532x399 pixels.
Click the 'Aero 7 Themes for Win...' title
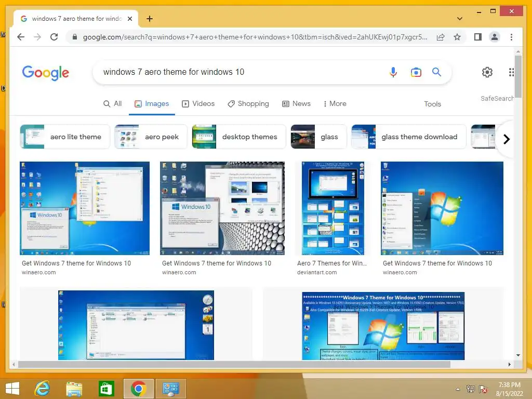[x=332, y=263]
